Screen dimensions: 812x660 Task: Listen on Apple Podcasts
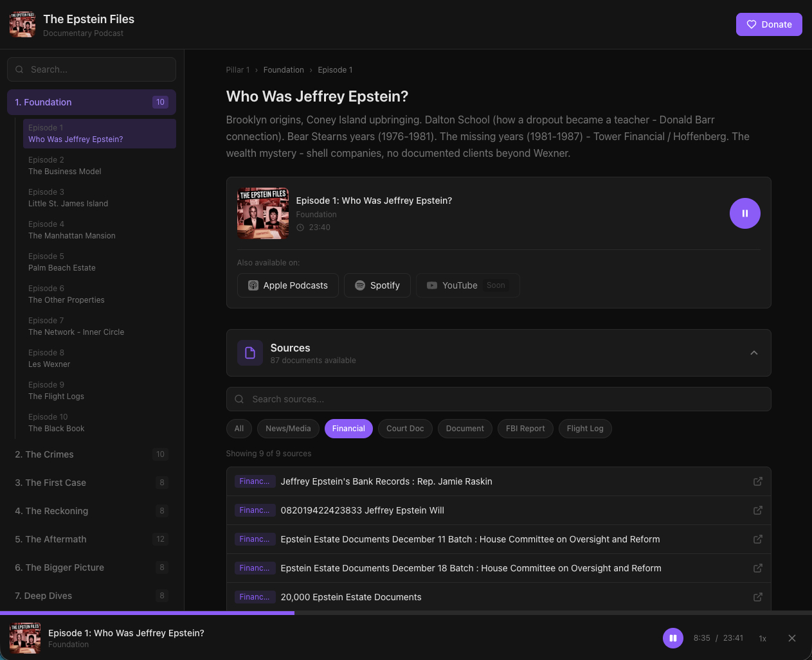[288, 285]
